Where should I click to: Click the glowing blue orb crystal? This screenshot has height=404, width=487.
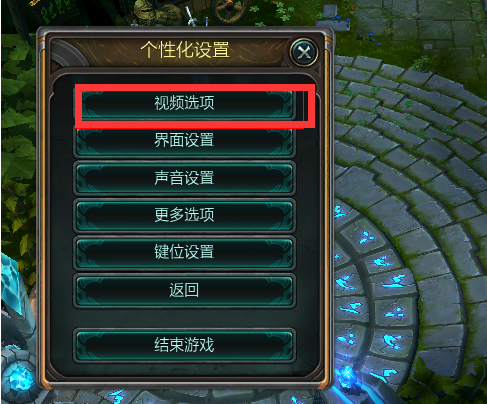(x=18, y=378)
